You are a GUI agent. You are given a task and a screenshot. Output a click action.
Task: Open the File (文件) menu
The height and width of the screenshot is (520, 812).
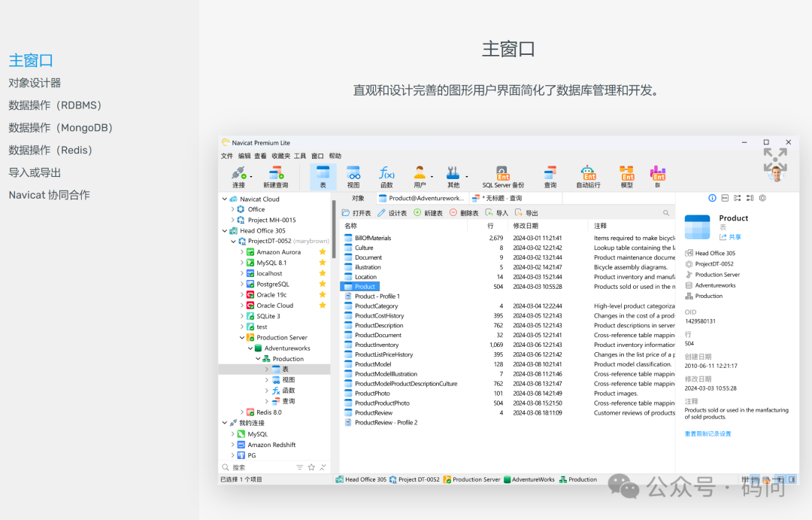click(227, 156)
